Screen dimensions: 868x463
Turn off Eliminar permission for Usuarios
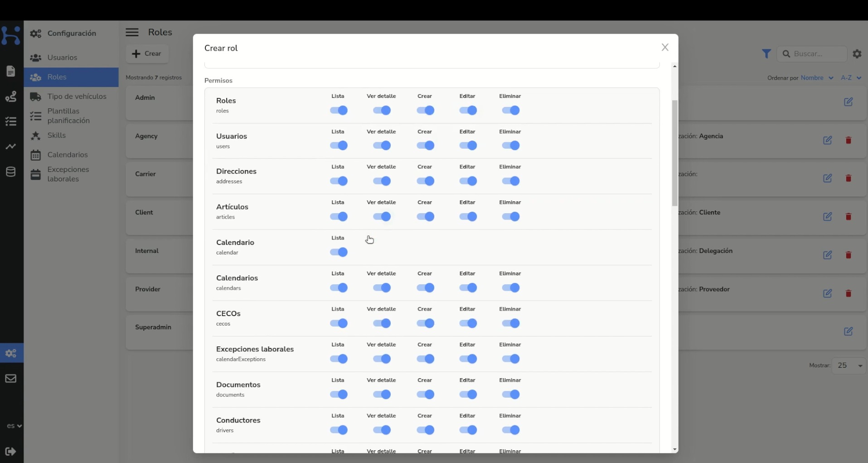(511, 146)
